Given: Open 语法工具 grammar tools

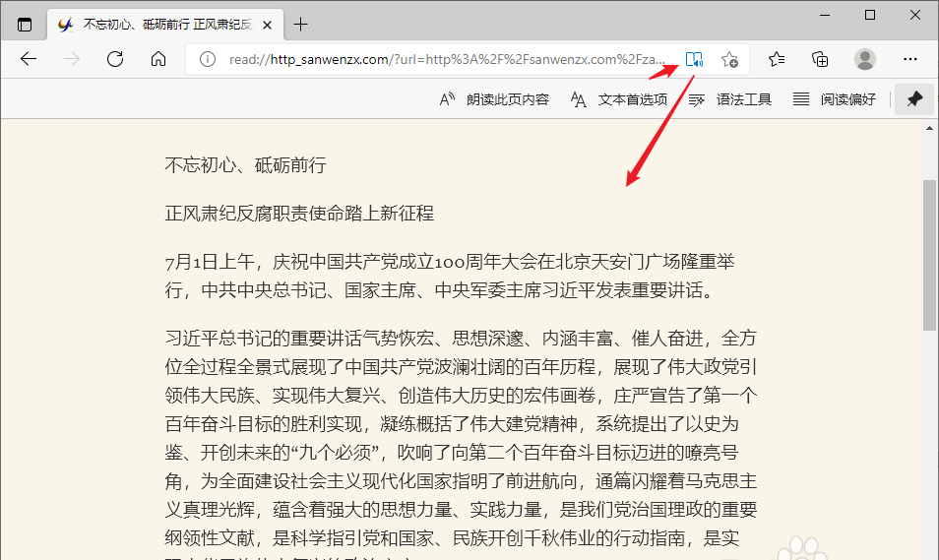Looking at the screenshot, I should 730,99.
